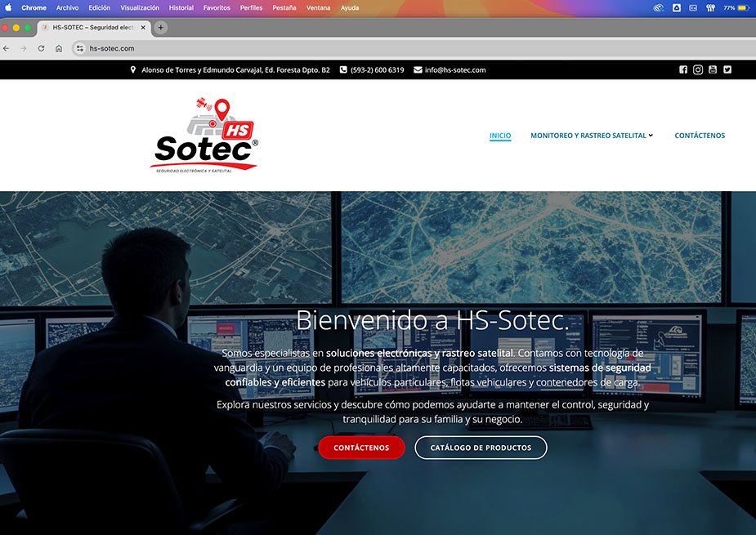This screenshot has height=535, width=756.
Task: Open the Historial menu in menu bar
Action: [181, 7]
